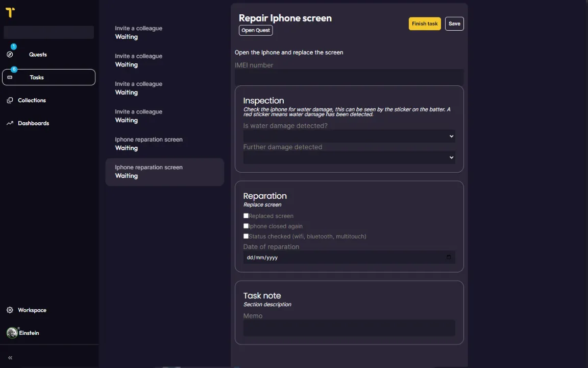Screen dimensions: 588x368
Task: Click the IMEI number input field
Action: (x=349, y=77)
